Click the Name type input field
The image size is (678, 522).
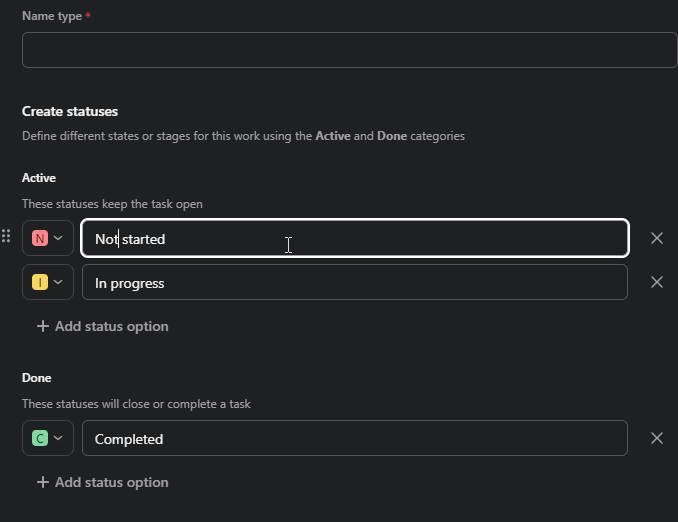point(349,50)
